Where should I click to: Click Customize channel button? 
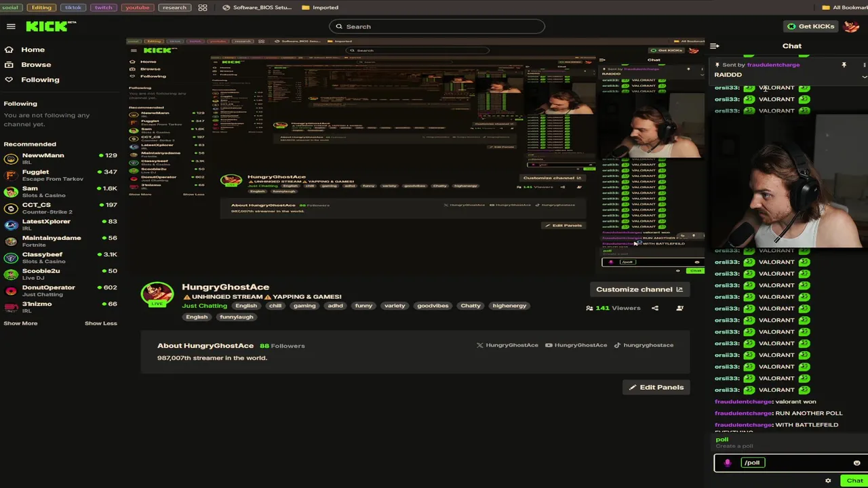tap(639, 289)
